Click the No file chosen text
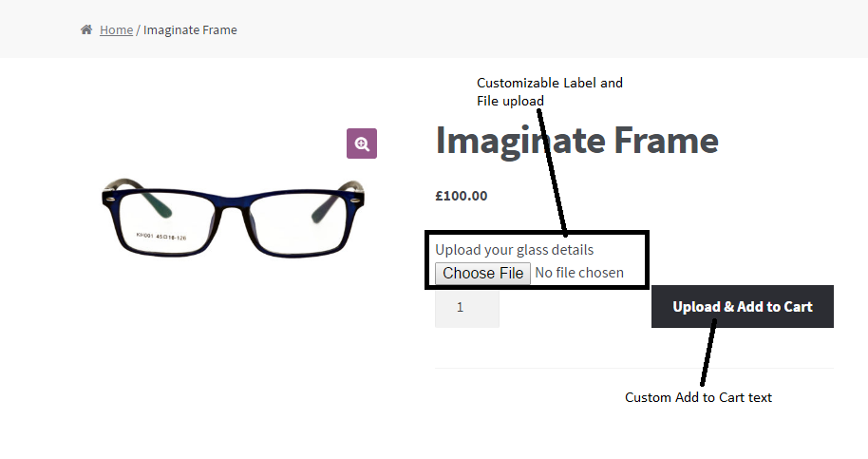Viewport: 868px width, 459px height. pos(579,273)
